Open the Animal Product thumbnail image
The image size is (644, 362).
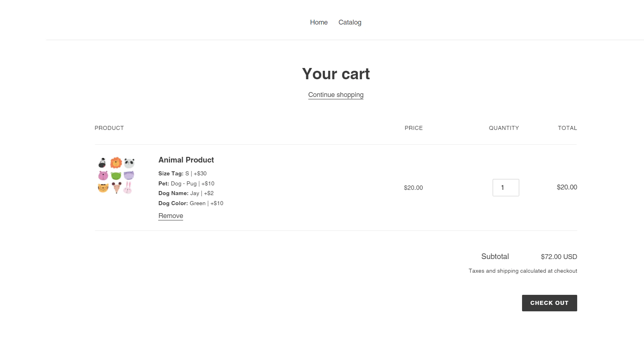pyautogui.click(x=116, y=175)
